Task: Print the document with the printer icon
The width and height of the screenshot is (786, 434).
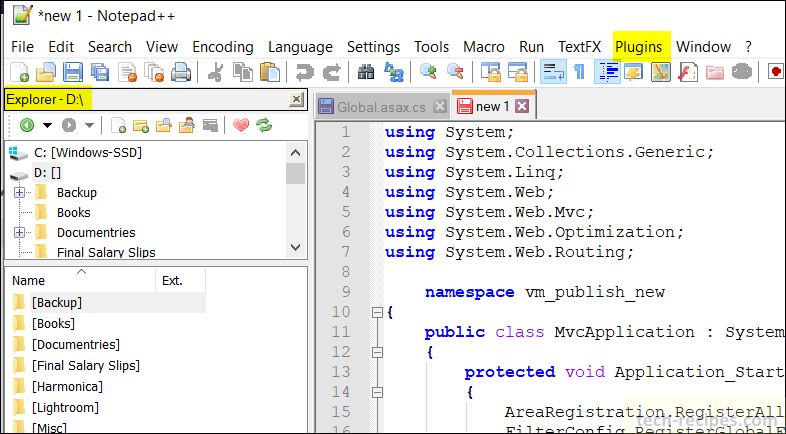Action: point(181,72)
